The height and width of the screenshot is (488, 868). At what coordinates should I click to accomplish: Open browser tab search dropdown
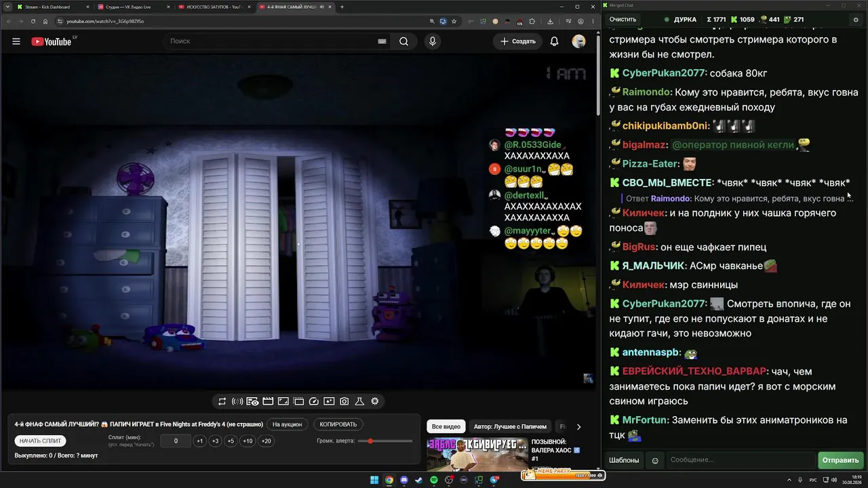pyautogui.click(x=7, y=7)
